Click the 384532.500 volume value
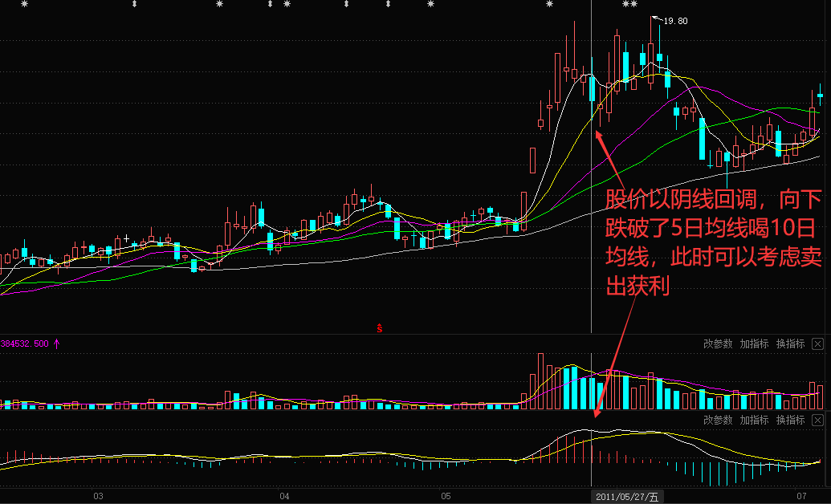 [x=25, y=343]
